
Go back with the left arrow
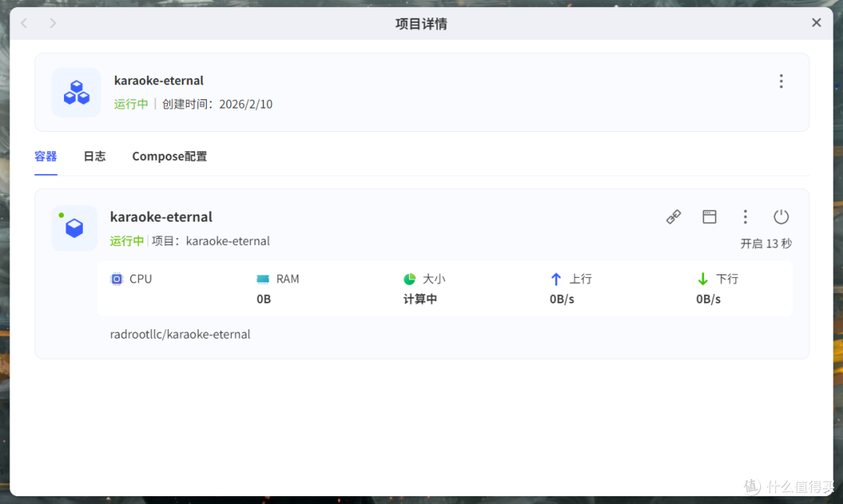pos(24,23)
